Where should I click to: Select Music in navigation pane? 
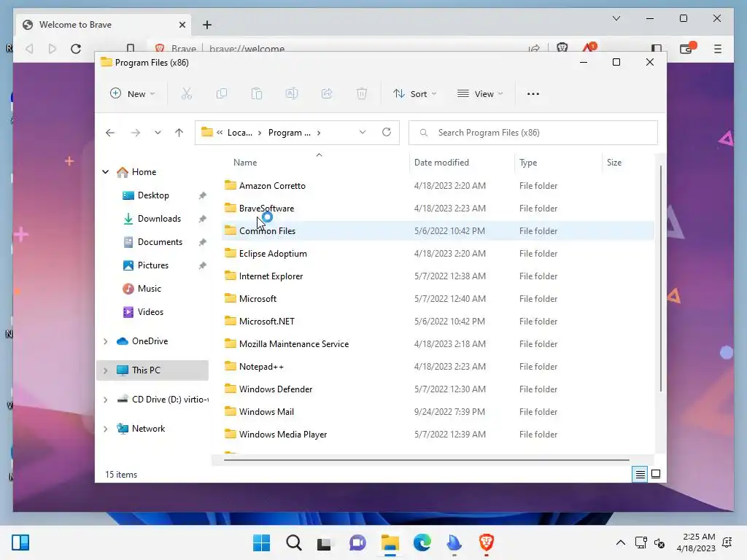click(x=149, y=289)
